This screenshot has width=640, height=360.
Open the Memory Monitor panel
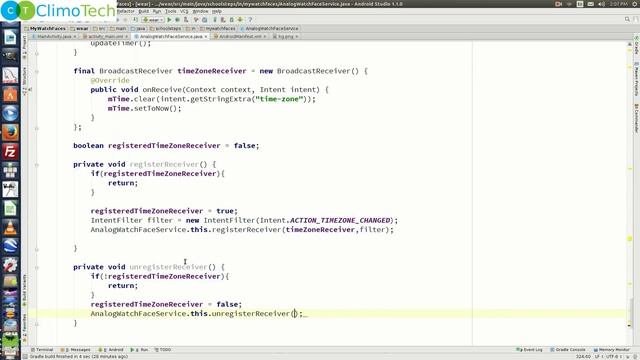click(x=612, y=350)
